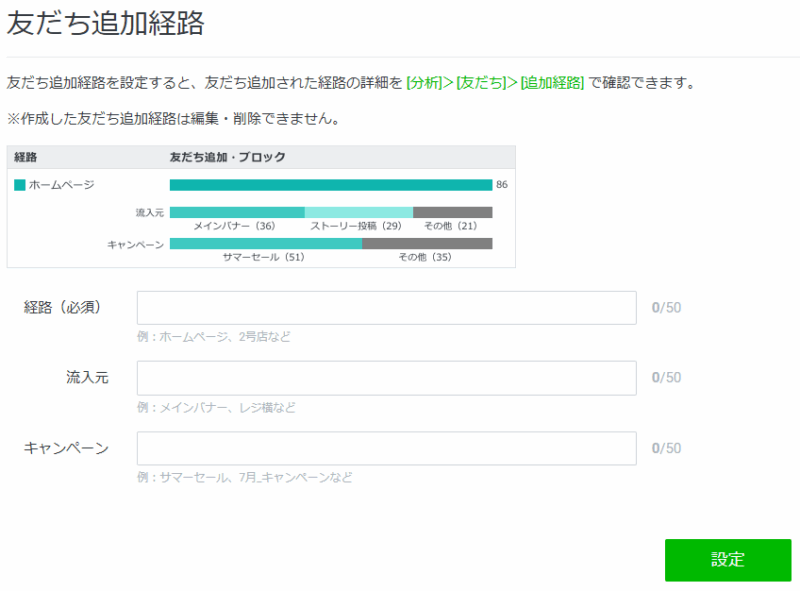Click the 0/50 counter beside 経路 field
This screenshot has width=800, height=591.
666,308
